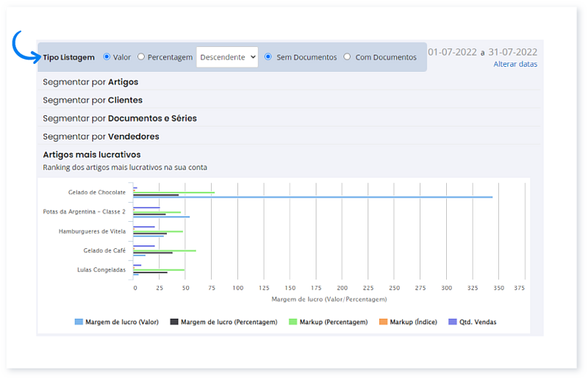This screenshot has height=379, width=588.
Task: Click the Potas da Argentina chart label
Action: tap(84, 212)
